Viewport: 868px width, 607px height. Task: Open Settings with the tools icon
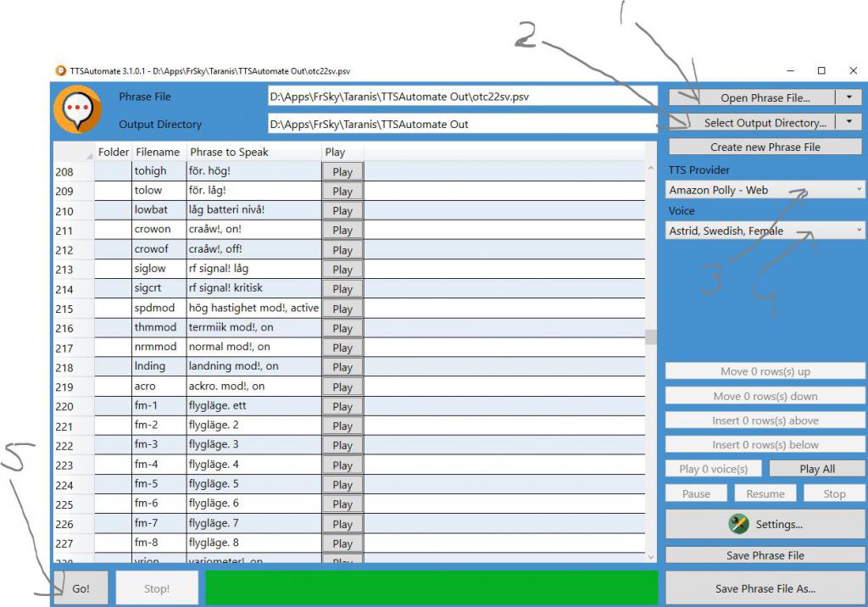click(x=765, y=524)
